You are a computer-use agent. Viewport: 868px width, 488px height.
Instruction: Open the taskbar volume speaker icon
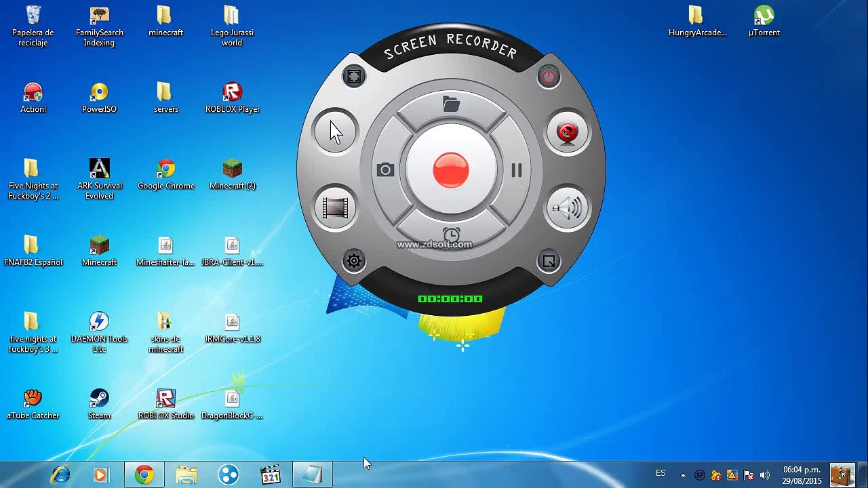(765, 475)
